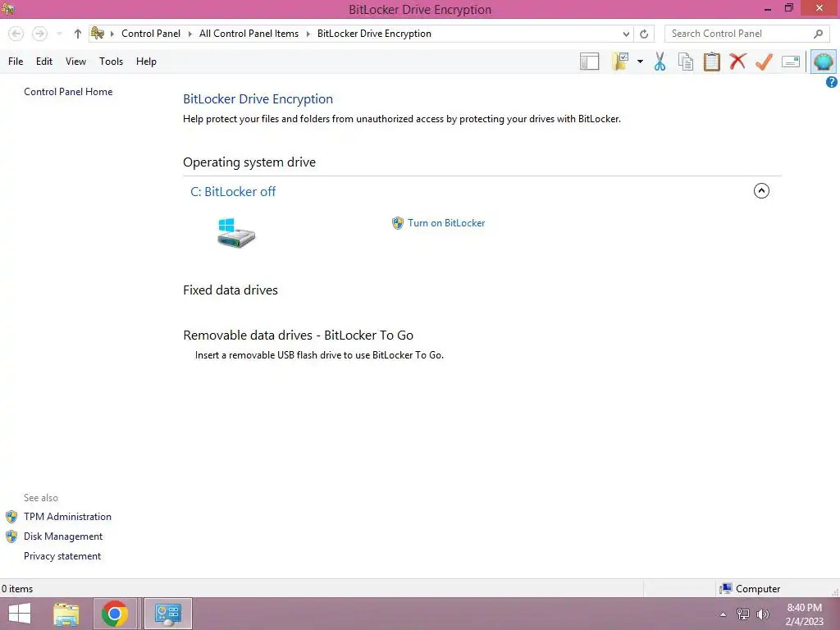Click shield icon beside TPM Administration
This screenshot has width=840, height=630.
[11, 517]
